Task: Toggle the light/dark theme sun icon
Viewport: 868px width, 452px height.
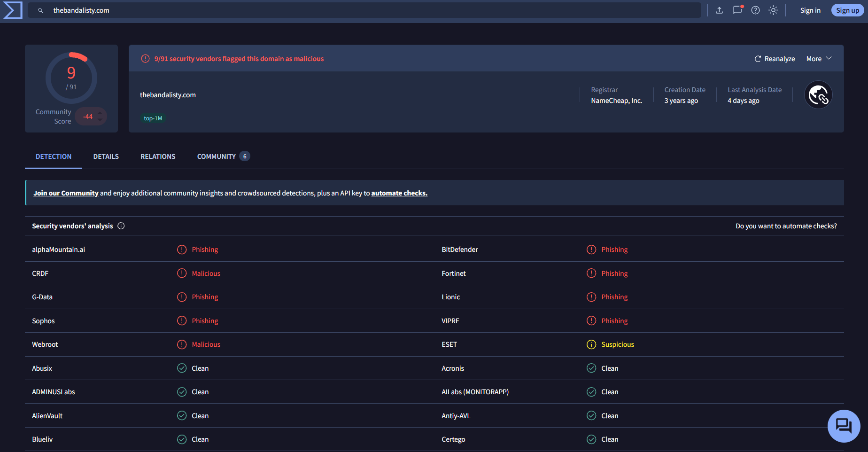Action: click(x=773, y=10)
